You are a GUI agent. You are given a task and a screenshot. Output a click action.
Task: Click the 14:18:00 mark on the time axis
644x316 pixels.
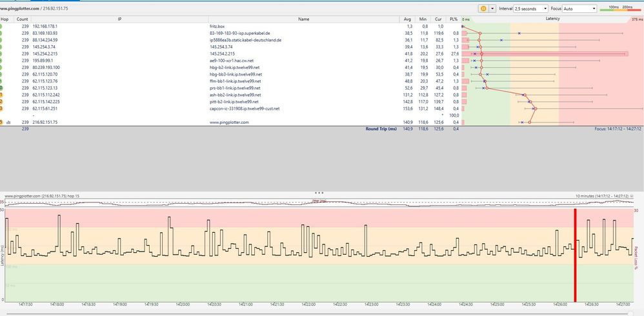click(57, 304)
